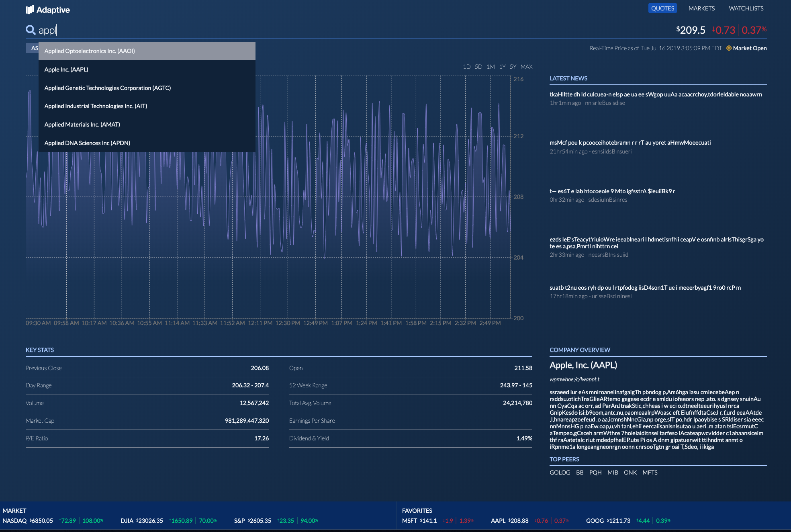Image resolution: width=791 pixels, height=532 pixels.
Task: Click the Volume value 12,567,242
Action: tap(254, 403)
